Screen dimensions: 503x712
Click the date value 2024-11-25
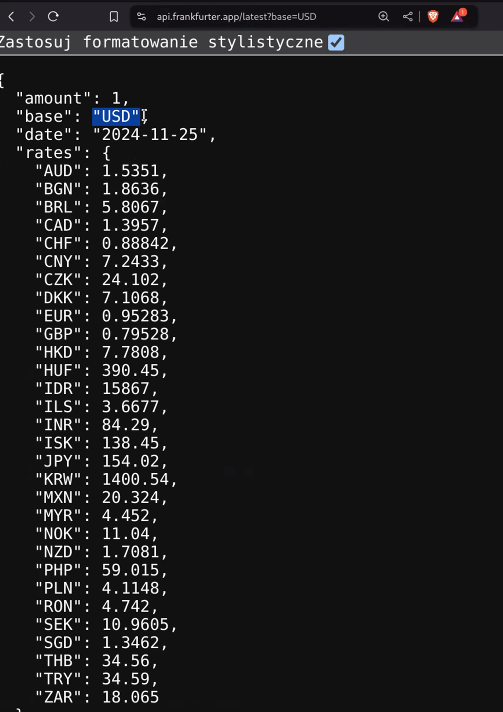click(x=150, y=135)
